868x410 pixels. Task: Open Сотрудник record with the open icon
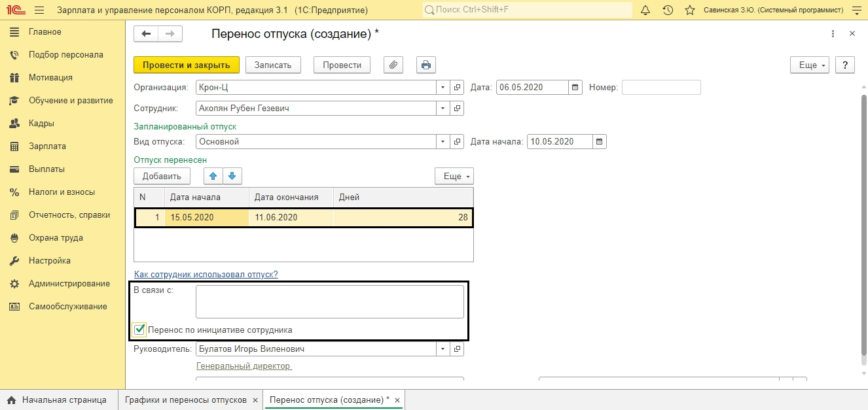(x=458, y=108)
